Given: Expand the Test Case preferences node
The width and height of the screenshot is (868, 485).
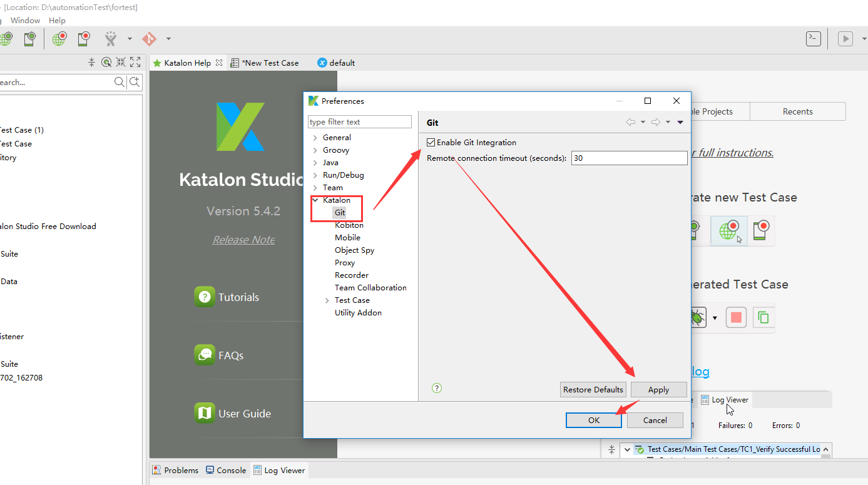Looking at the screenshot, I should coord(327,300).
